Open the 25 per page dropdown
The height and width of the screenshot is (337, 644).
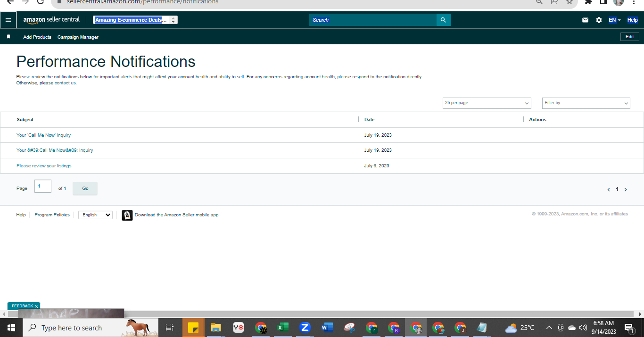click(487, 103)
